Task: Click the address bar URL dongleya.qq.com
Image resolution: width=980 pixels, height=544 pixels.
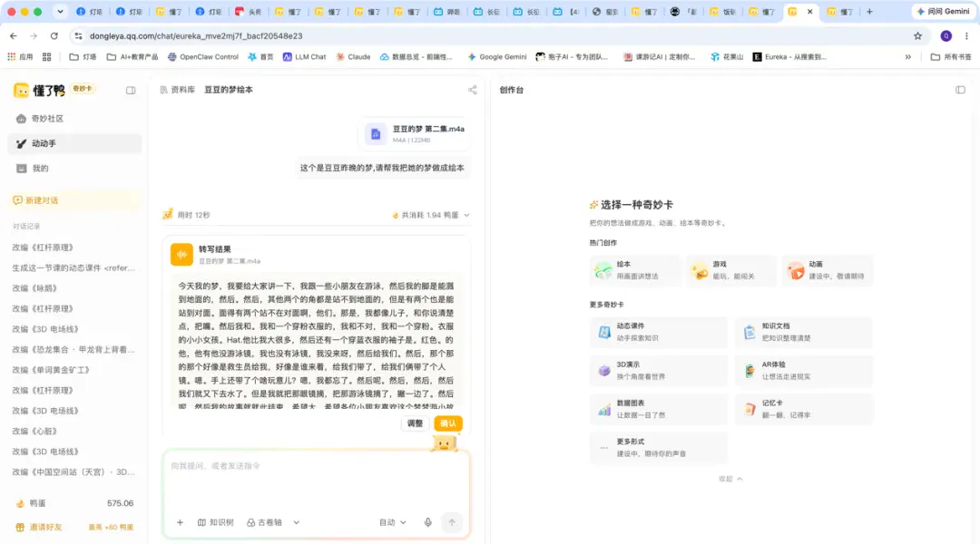Action: pos(196,36)
